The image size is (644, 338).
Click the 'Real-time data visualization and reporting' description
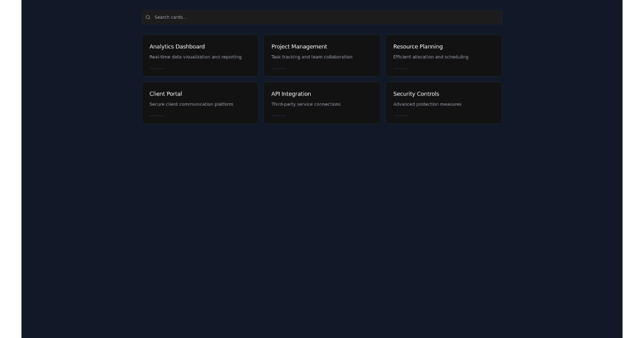195,57
